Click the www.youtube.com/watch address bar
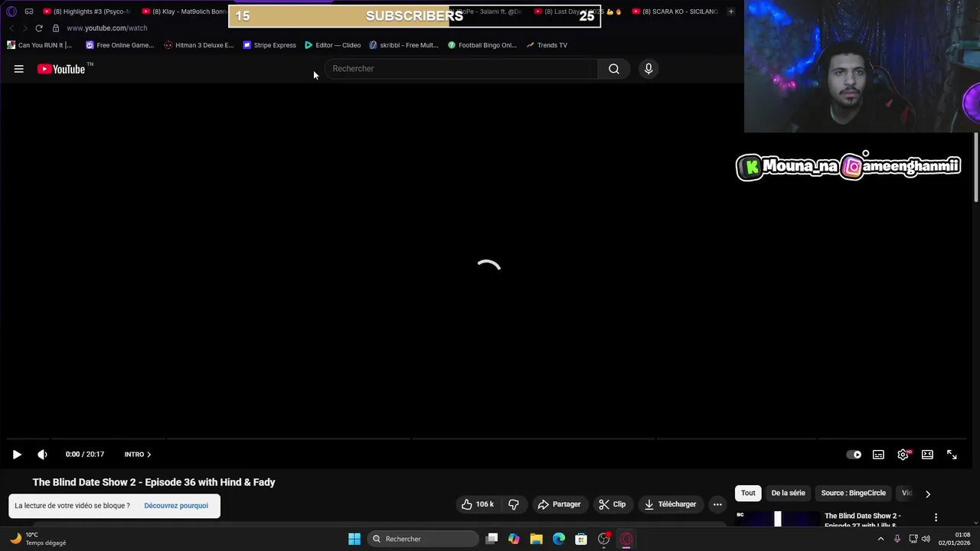Screen dimensions: 980x551 107,28
